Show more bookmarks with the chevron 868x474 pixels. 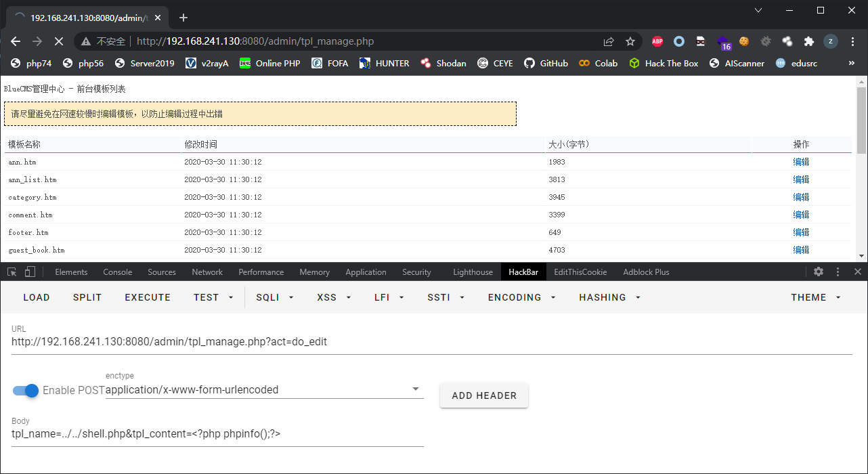click(851, 63)
